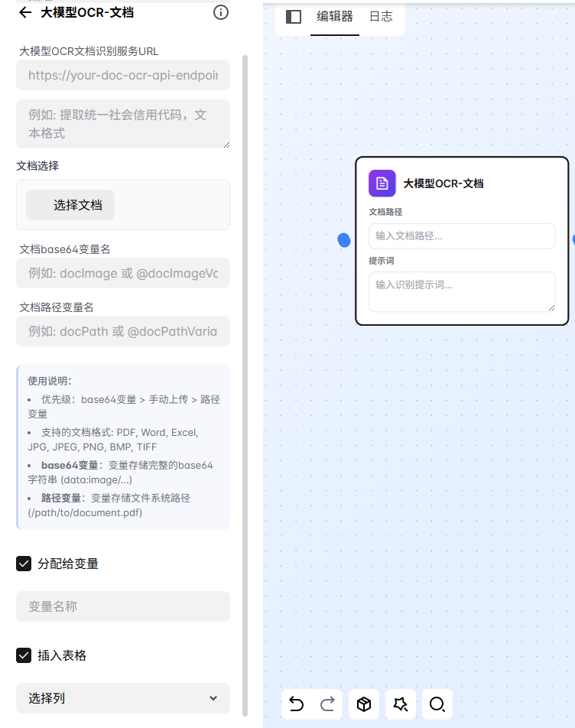Click the node's left blue connector dot
Screen dimensions: 575x728
(344, 240)
